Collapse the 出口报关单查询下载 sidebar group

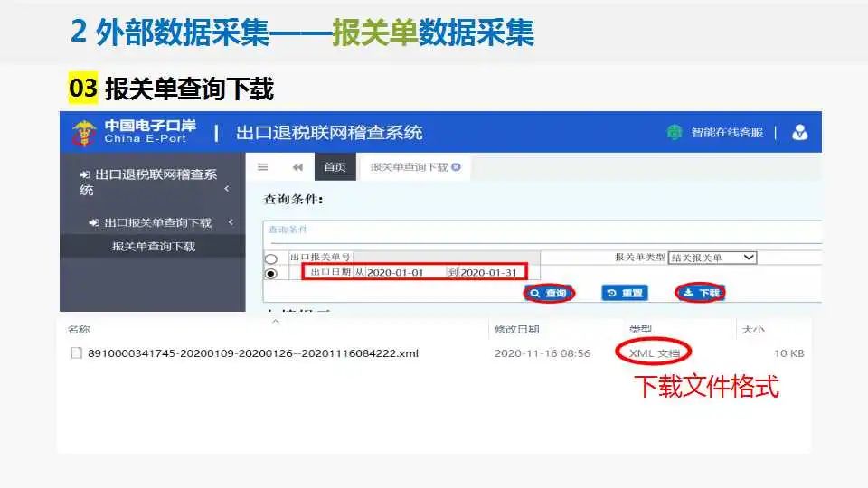click(x=231, y=222)
